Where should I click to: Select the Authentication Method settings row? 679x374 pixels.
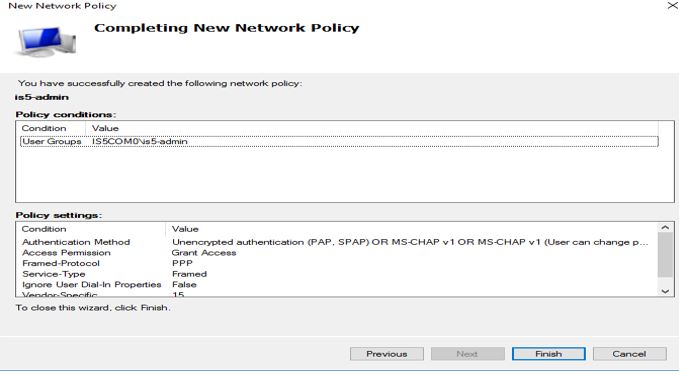(337, 242)
